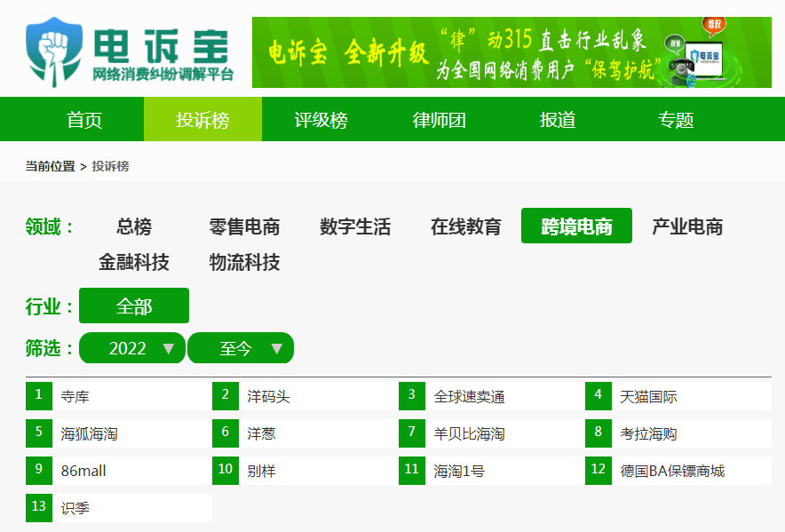Screen dimensions: 785x532
Task: Open rank 3 entry 全球速卖通
Action: click(492, 396)
